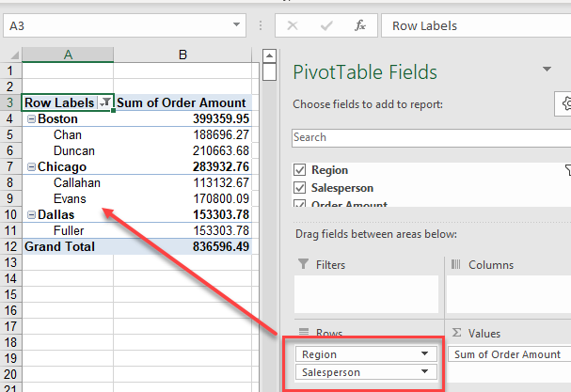Toggle the Order Amount field checkbox
Image resolution: width=571 pixels, height=392 pixels.
tap(300, 204)
